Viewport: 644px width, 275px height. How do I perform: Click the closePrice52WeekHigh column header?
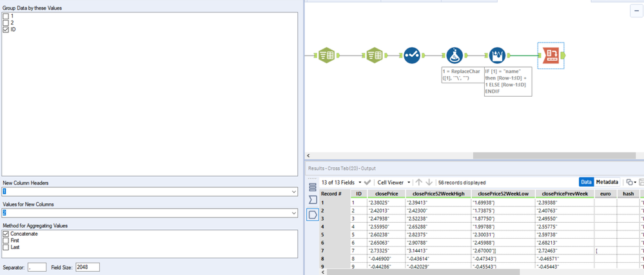438,194
